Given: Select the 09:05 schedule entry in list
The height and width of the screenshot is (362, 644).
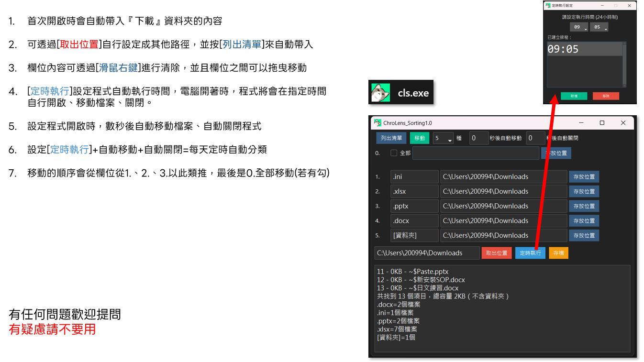Looking at the screenshot, I should point(584,49).
